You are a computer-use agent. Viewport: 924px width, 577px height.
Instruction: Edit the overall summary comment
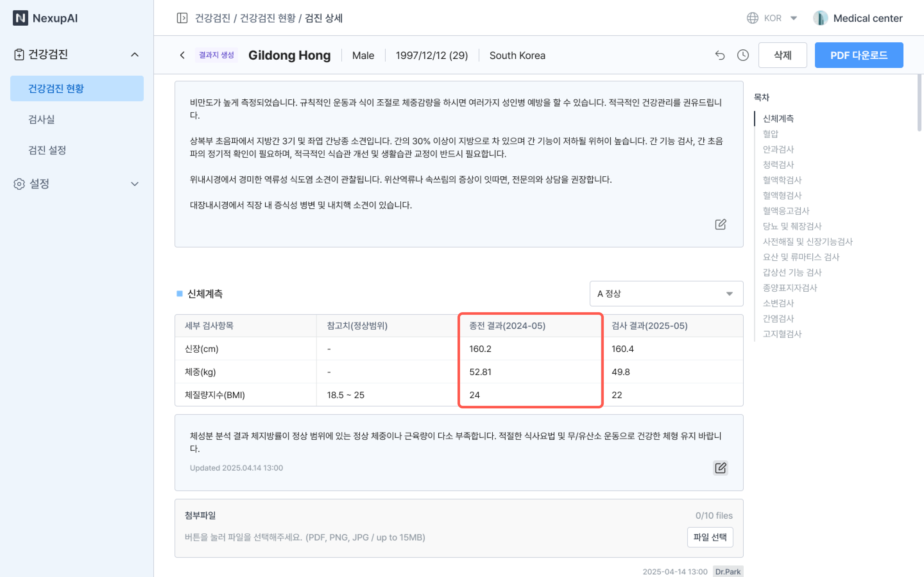click(720, 224)
